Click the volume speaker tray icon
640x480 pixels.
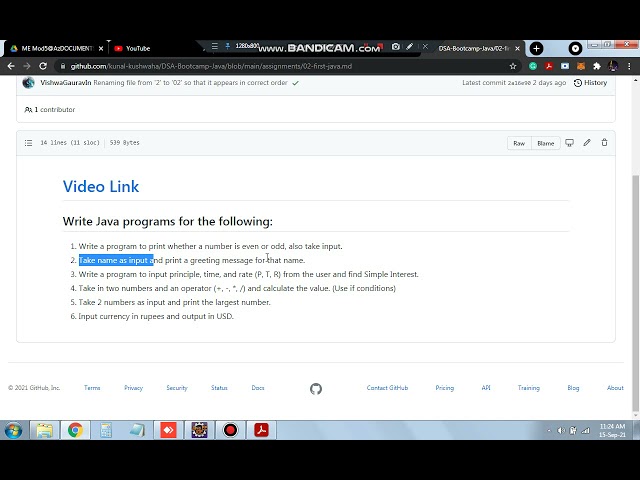(x=561, y=430)
